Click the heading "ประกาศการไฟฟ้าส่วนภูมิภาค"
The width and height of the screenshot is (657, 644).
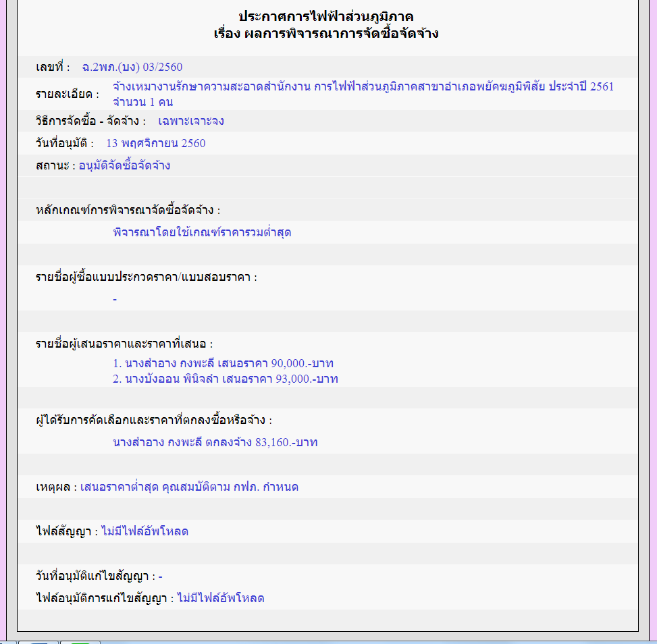tap(326, 17)
